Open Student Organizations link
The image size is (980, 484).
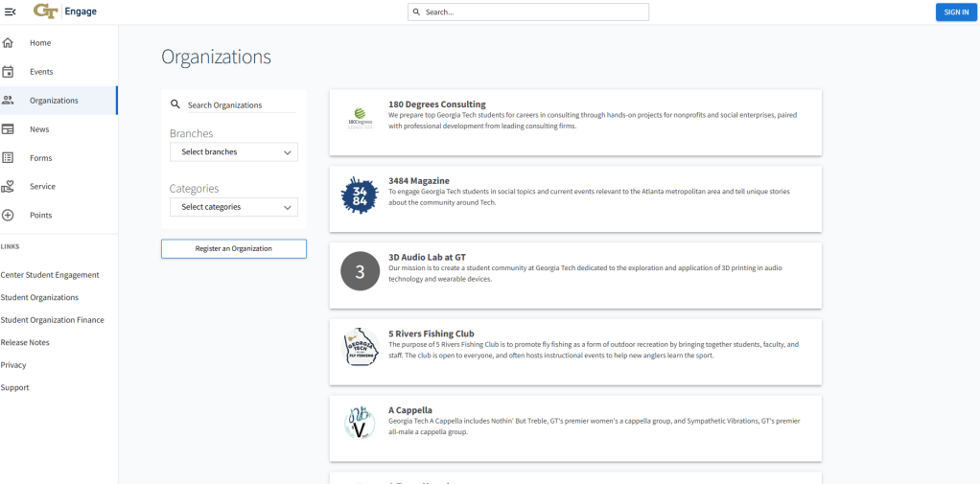(x=40, y=297)
